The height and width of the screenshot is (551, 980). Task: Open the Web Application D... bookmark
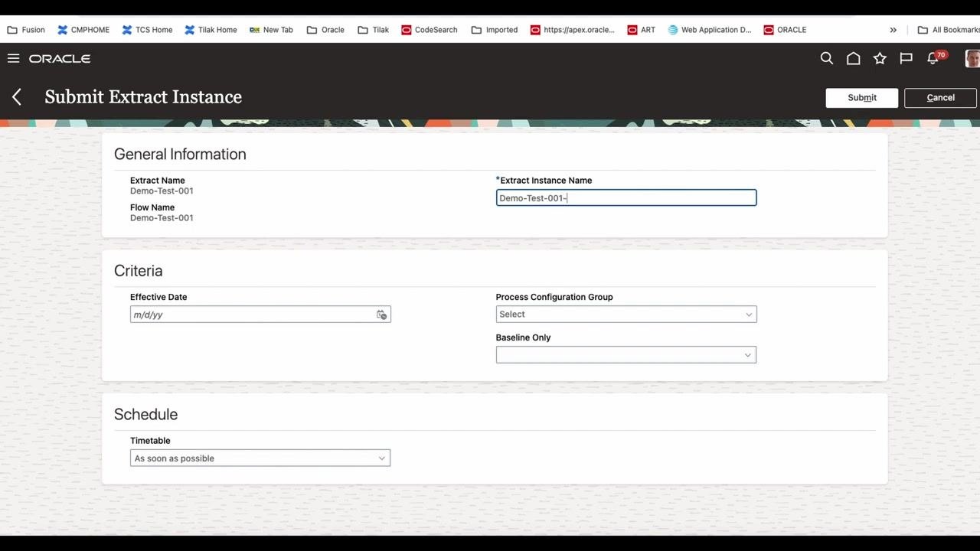[x=710, y=30]
